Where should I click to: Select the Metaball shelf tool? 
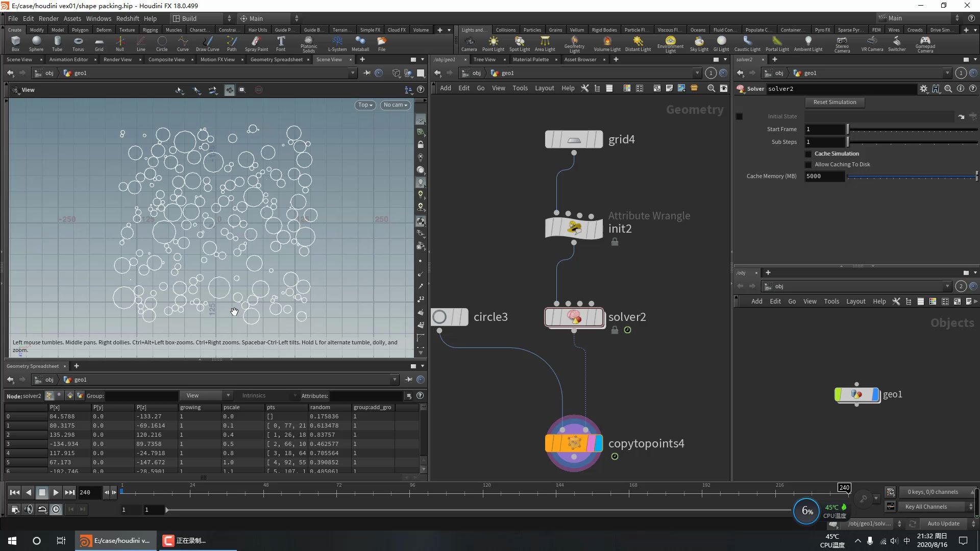click(x=360, y=43)
